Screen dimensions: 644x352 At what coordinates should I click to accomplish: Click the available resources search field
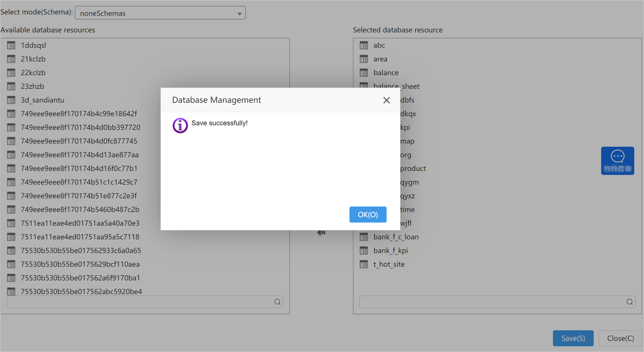pos(145,302)
